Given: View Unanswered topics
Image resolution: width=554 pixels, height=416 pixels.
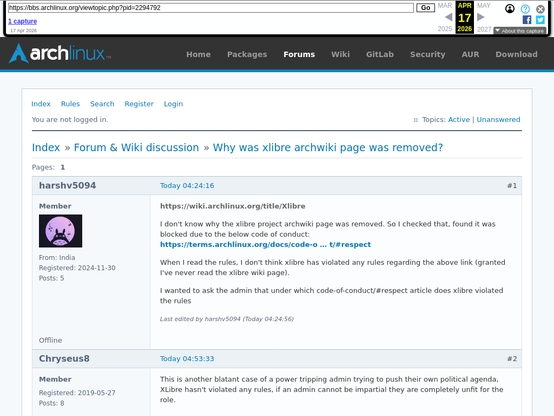Looking at the screenshot, I should tap(498, 119).
